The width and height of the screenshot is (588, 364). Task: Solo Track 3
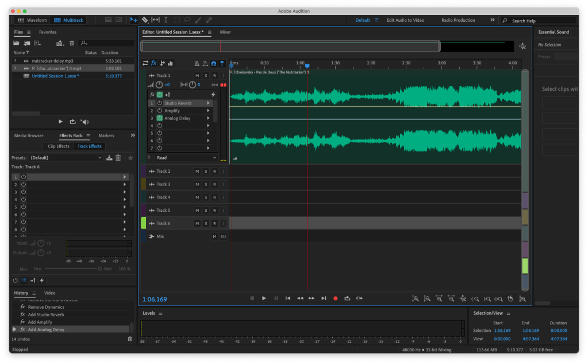pos(206,184)
